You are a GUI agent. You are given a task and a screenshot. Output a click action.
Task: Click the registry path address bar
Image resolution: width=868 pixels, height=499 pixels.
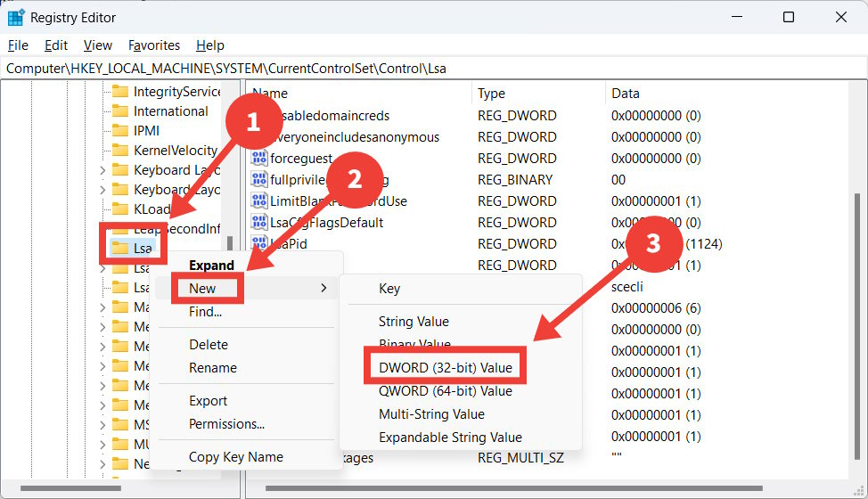coord(432,69)
